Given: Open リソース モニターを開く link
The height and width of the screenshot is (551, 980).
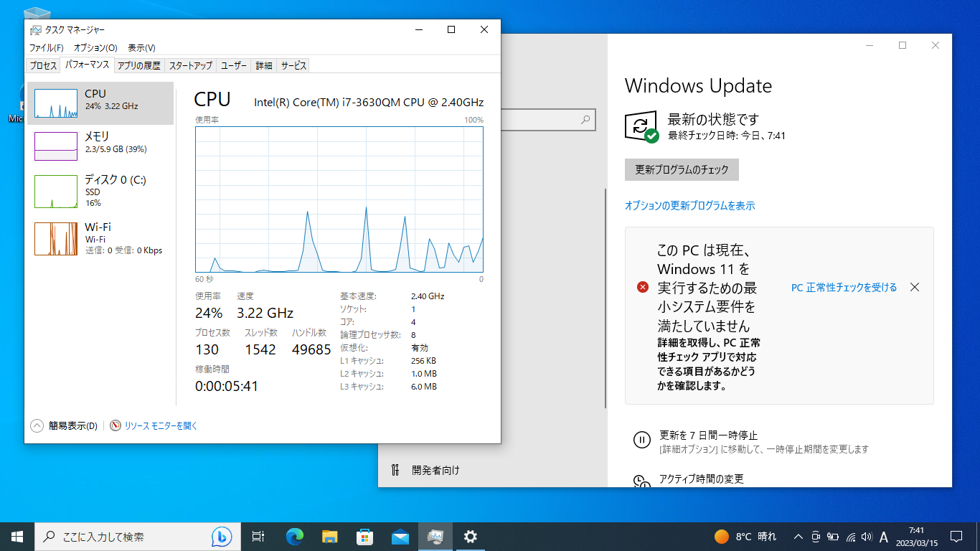Looking at the screenshot, I should pyautogui.click(x=161, y=425).
